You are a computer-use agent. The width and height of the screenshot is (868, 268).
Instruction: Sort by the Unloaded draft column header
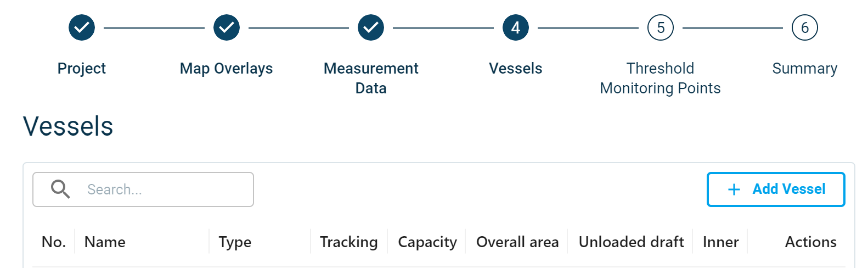[631, 242]
